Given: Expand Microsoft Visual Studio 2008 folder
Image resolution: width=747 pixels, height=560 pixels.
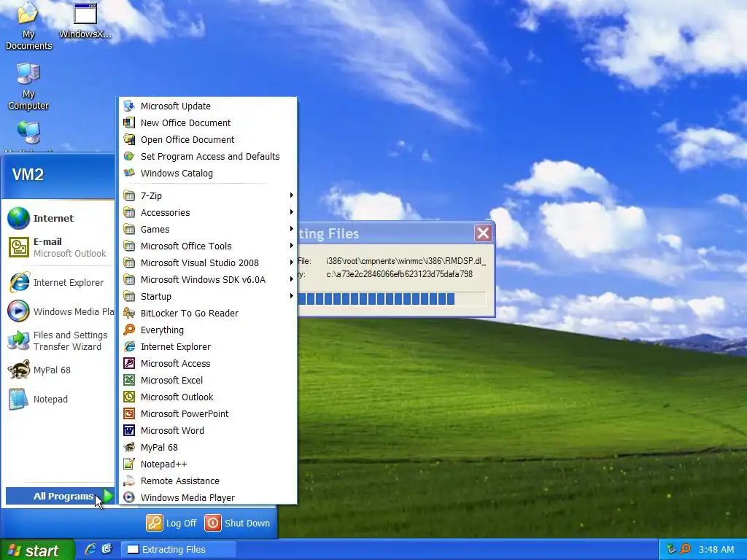Looking at the screenshot, I should [x=207, y=262].
